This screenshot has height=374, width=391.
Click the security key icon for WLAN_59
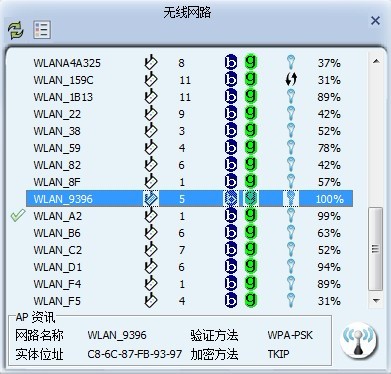pyautogui.click(x=291, y=147)
